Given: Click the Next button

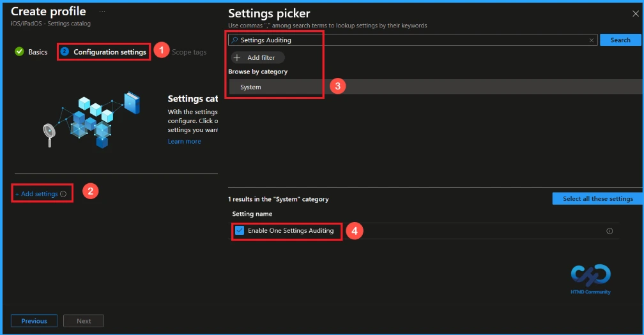Looking at the screenshot, I should tap(84, 321).
